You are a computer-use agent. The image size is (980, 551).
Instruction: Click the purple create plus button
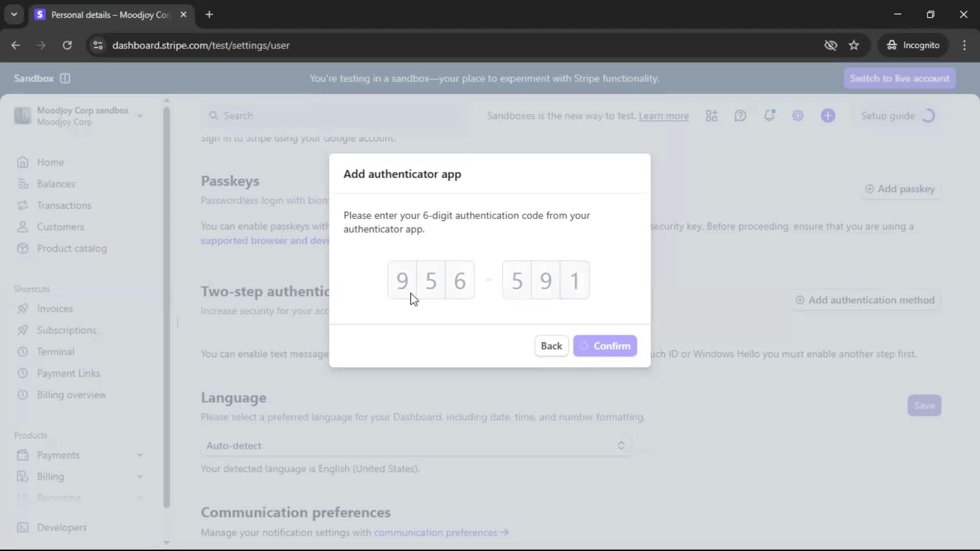point(828,116)
